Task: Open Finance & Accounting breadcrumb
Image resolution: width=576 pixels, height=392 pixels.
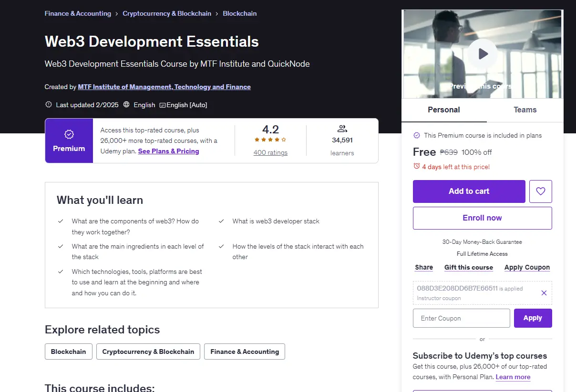Action: 78,13
